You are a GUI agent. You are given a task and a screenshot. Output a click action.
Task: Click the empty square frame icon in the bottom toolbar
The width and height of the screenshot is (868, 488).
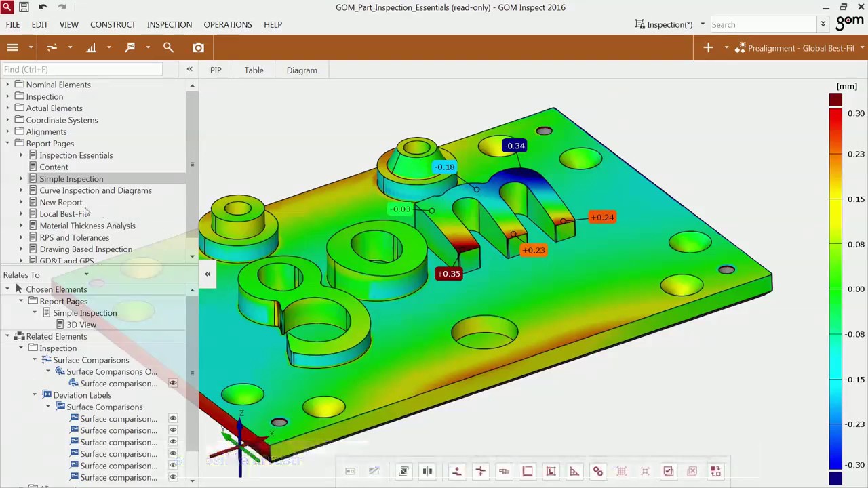point(528,471)
